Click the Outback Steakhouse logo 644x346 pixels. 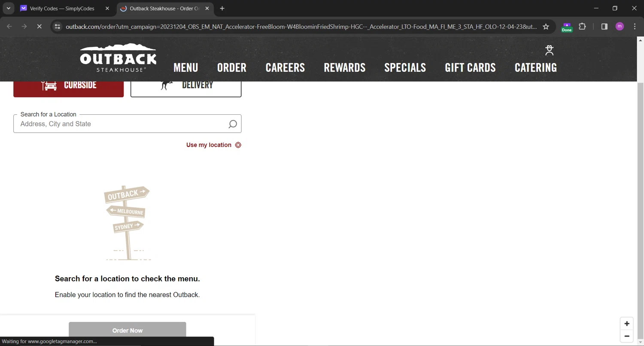click(x=118, y=58)
